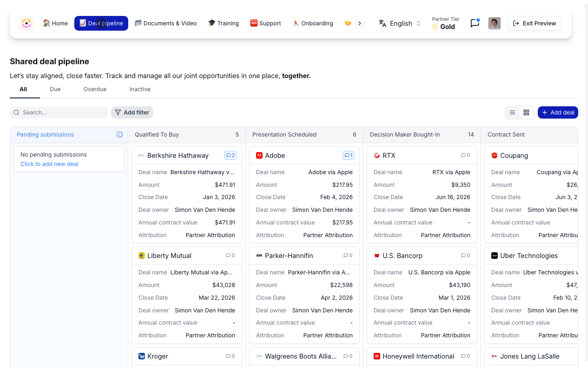Click the Add filter button
Screen dimensions: 588x368
132,112
